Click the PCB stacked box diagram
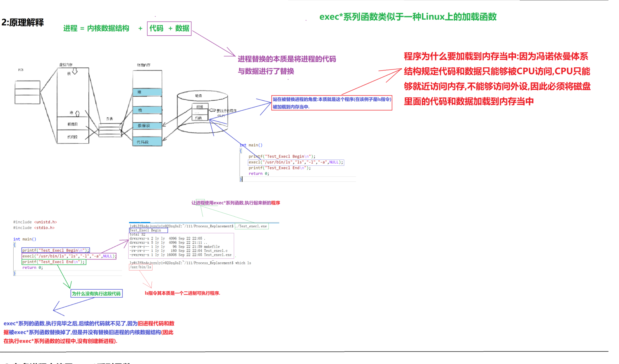Screen dimensions: 619x364 point(28,92)
